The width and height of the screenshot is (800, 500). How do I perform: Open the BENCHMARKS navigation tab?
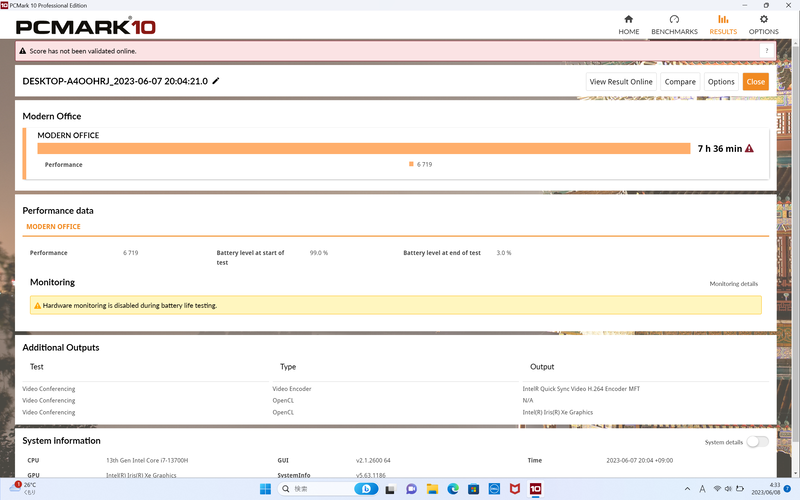point(674,24)
